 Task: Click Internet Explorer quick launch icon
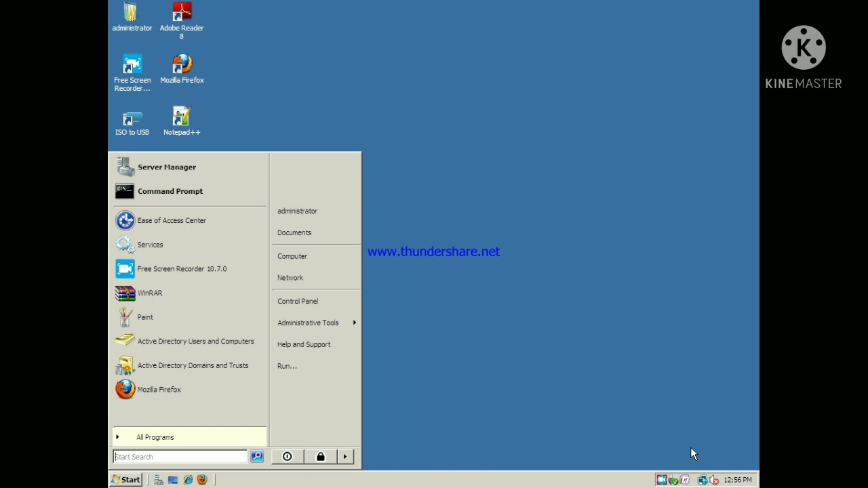[188, 480]
